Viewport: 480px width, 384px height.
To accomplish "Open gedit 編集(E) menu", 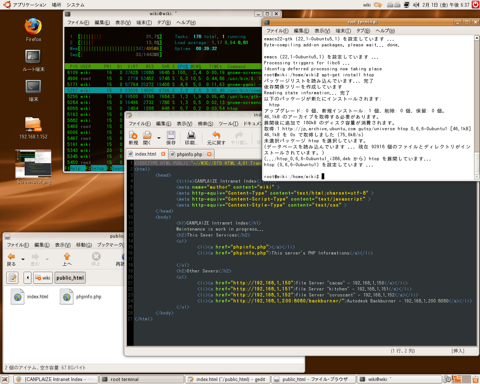I will 163,124.
